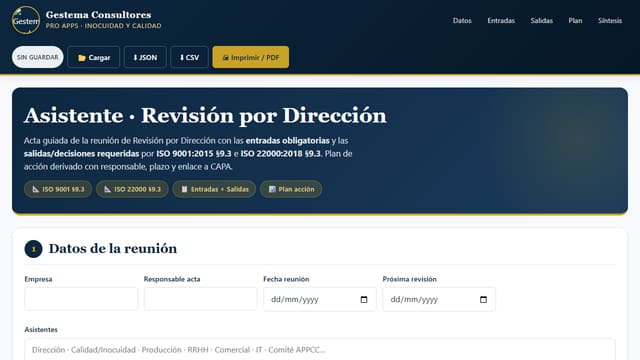Load a file with Cargar button
The image size is (640, 360).
94,57
